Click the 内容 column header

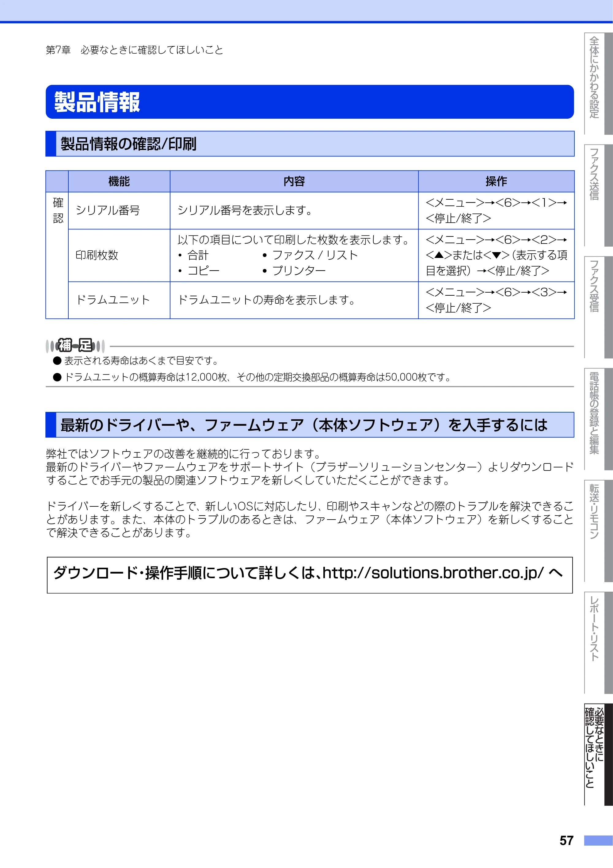294,182
